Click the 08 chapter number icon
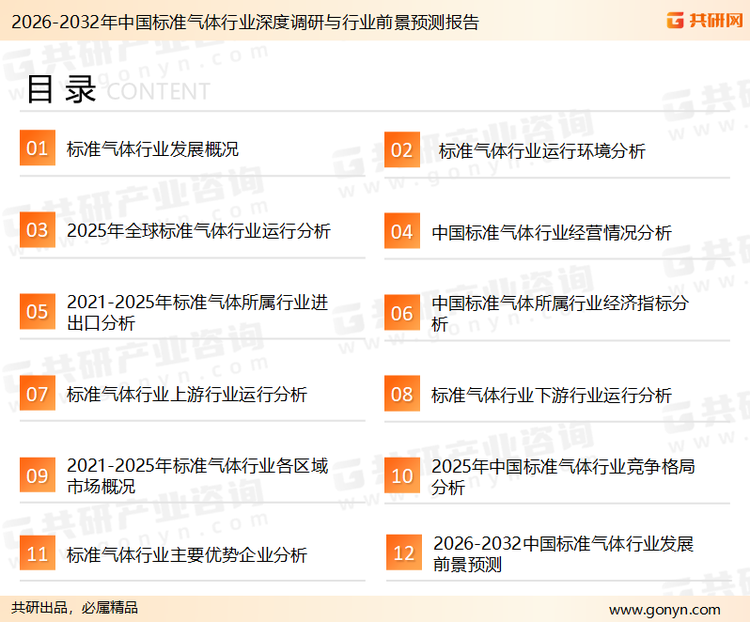The height and width of the screenshot is (622, 750). (x=402, y=394)
